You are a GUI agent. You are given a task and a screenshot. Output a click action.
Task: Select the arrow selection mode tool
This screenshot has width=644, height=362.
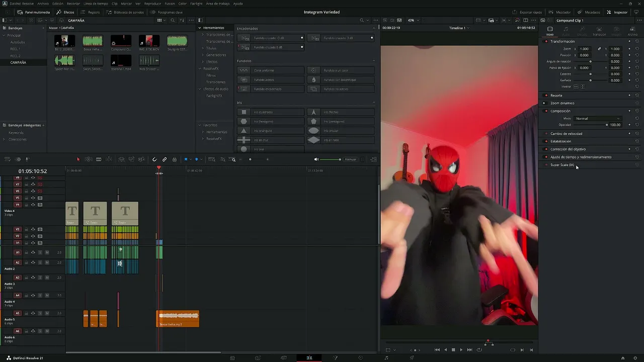[78, 159]
